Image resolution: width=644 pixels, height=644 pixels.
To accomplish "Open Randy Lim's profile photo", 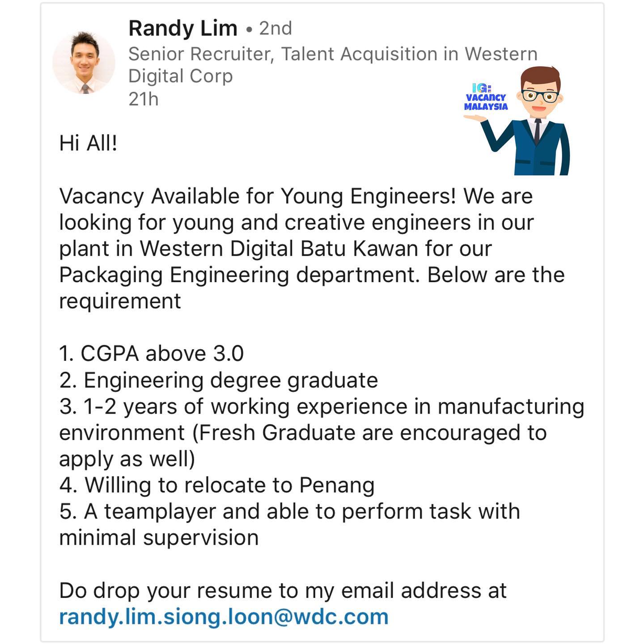I will click(x=84, y=63).
